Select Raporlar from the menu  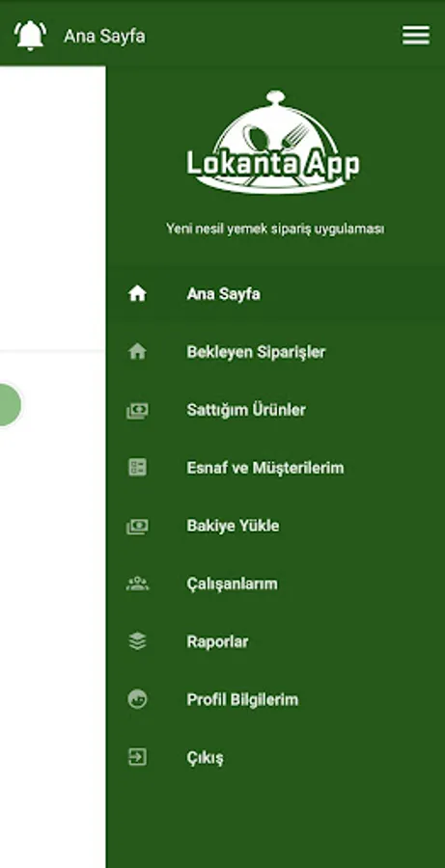(x=275, y=641)
